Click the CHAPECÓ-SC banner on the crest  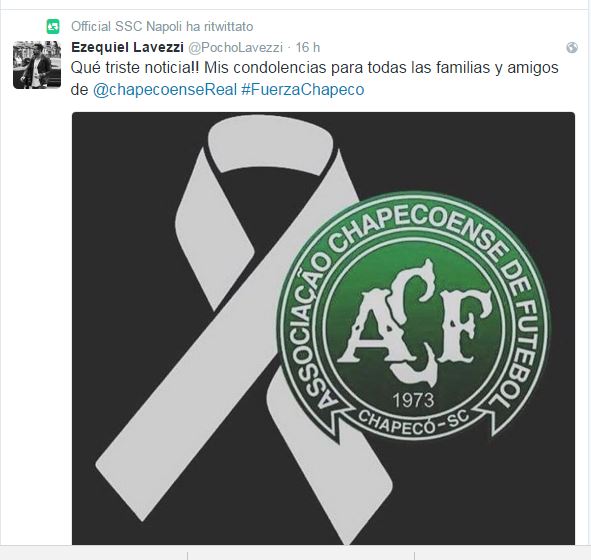click(x=413, y=422)
